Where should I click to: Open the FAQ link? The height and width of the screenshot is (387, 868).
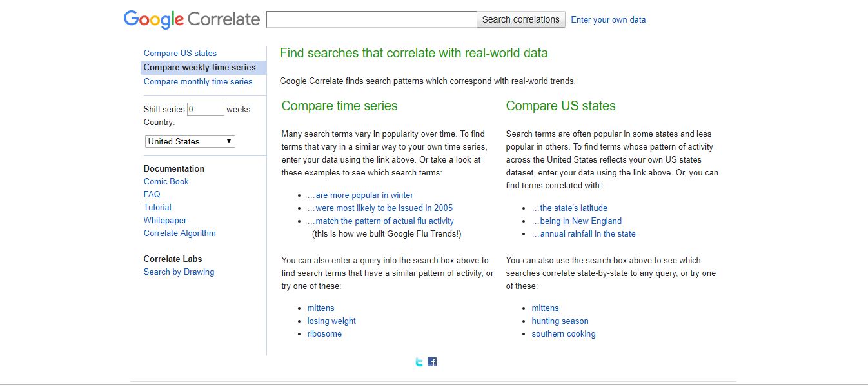[152, 194]
